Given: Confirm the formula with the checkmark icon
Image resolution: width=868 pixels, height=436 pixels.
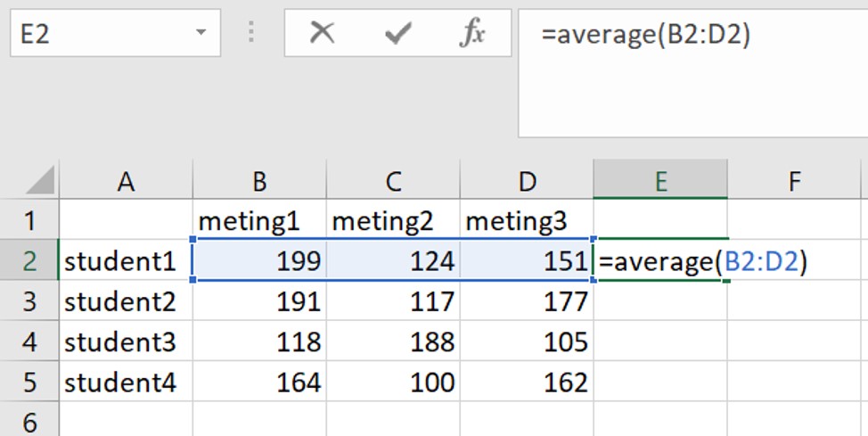Looking at the screenshot, I should click(397, 34).
